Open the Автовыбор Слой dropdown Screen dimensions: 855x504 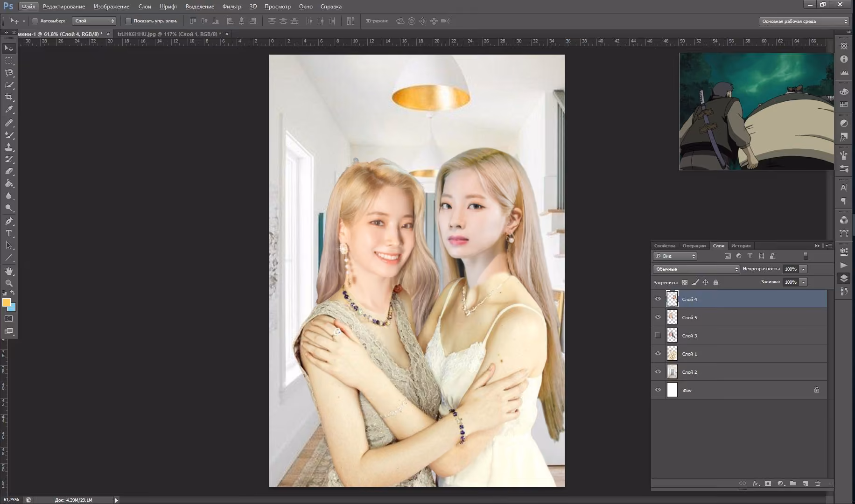pos(94,21)
